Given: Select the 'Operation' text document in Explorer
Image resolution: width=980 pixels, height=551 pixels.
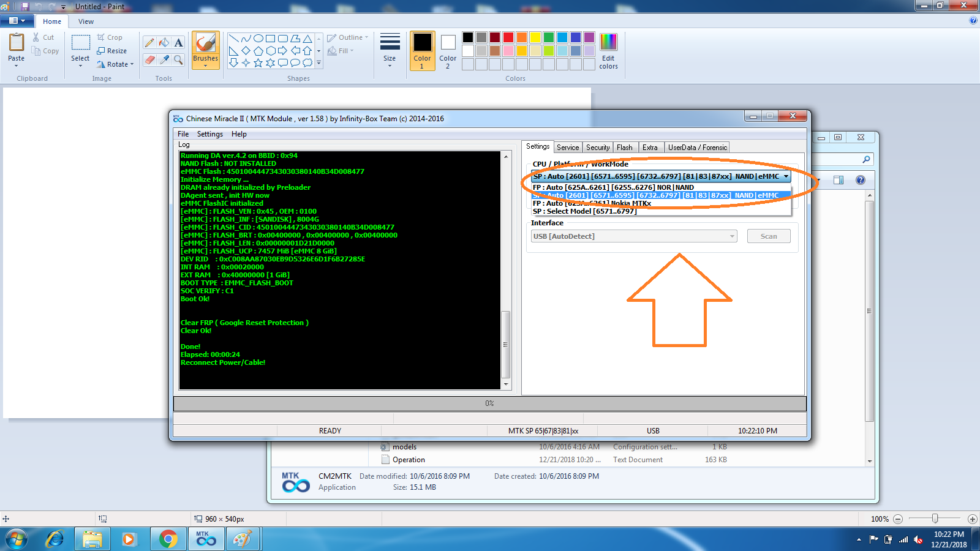Looking at the screenshot, I should click(409, 460).
